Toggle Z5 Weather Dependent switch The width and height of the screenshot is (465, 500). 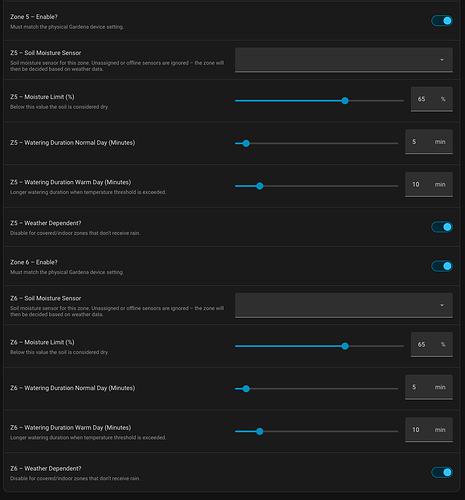tap(442, 227)
